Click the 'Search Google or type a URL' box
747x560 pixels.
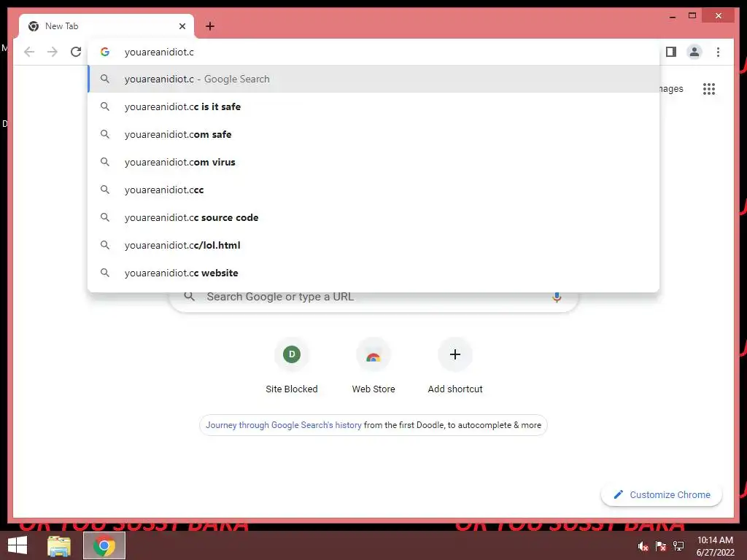pos(373,298)
